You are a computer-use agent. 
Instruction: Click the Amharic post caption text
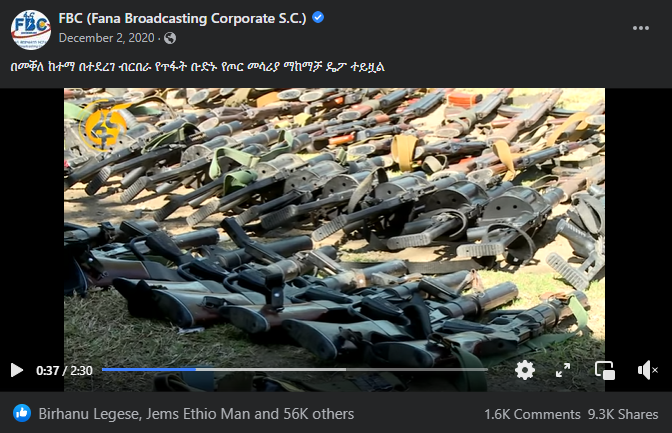198,67
